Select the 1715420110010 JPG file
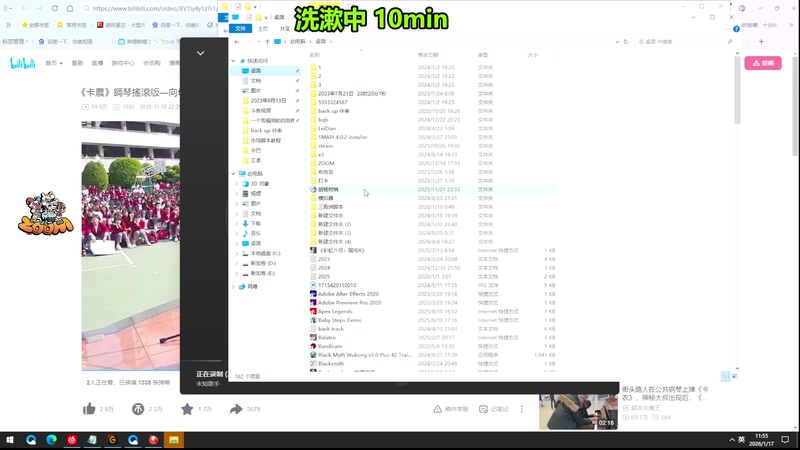This screenshot has width=800, height=450. pyautogui.click(x=433, y=285)
